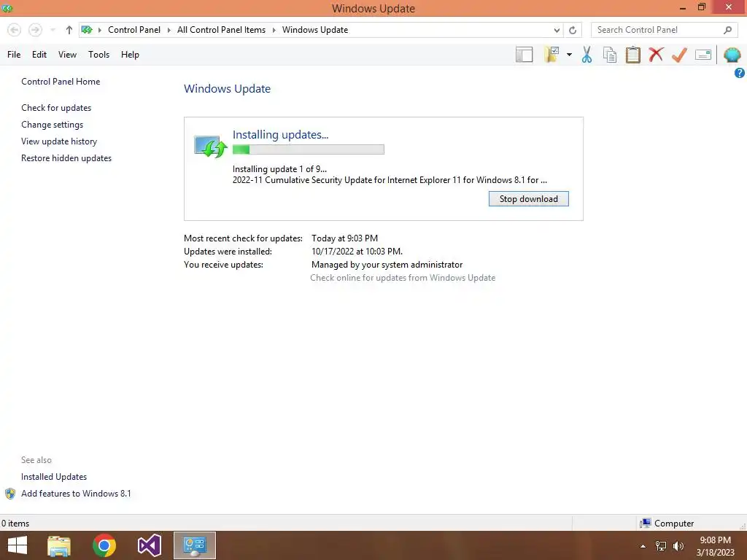747x560 pixels.
Task: Click the shield icon beside Add features
Action: [10, 494]
